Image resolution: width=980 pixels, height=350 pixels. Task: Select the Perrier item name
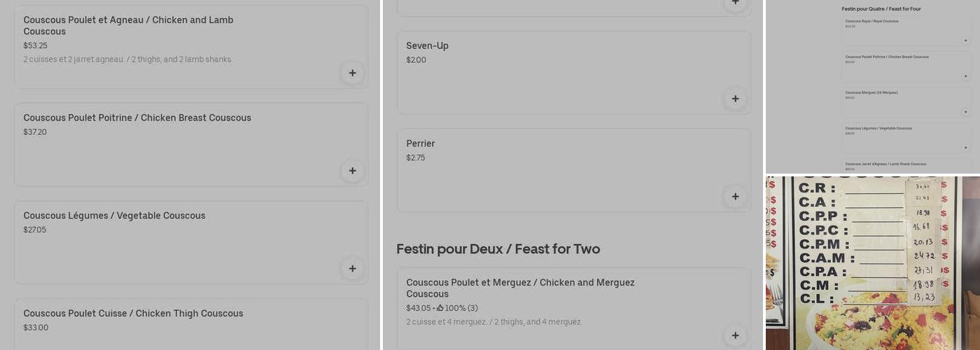pos(420,144)
